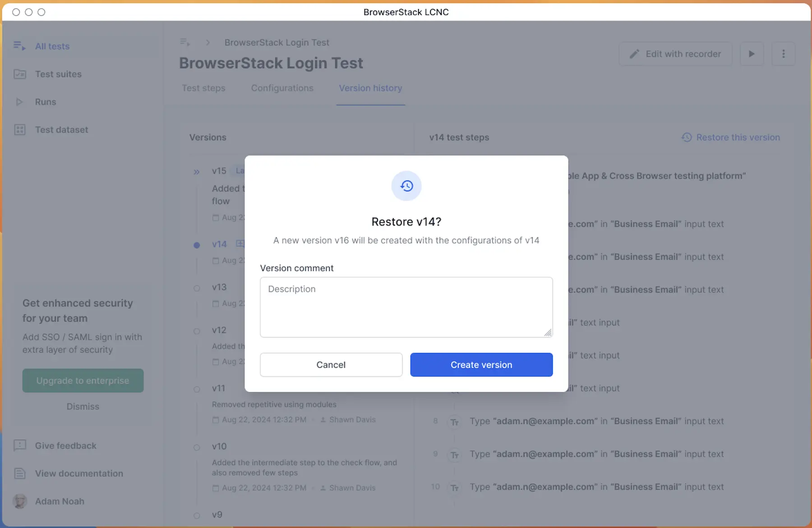The width and height of the screenshot is (812, 528).
Task: Click the v13 version label
Action: [219, 287]
